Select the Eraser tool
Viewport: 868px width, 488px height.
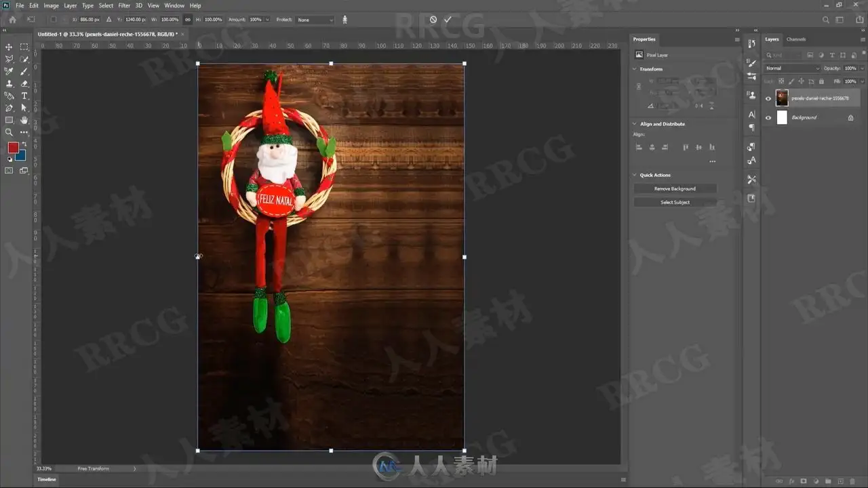[x=24, y=83]
